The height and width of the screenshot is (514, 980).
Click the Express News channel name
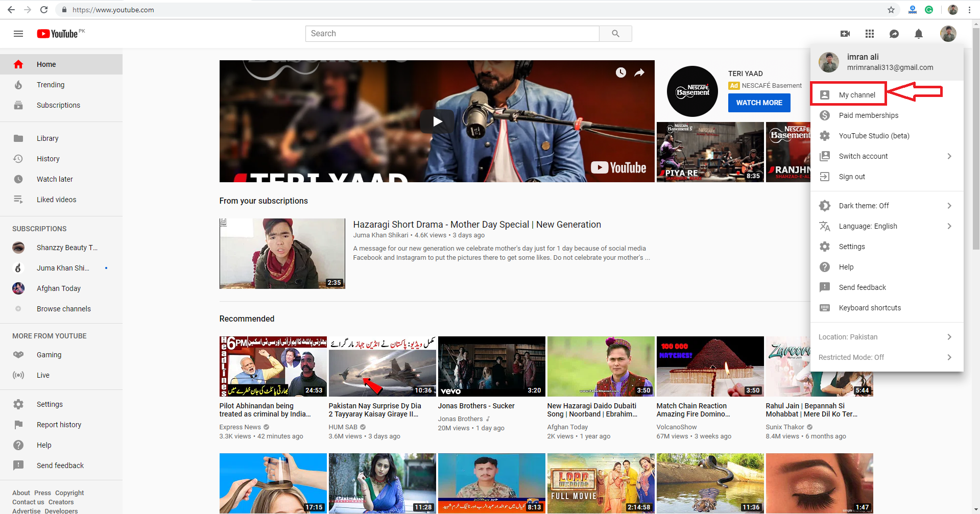pyautogui.click(x=240, y=427)
